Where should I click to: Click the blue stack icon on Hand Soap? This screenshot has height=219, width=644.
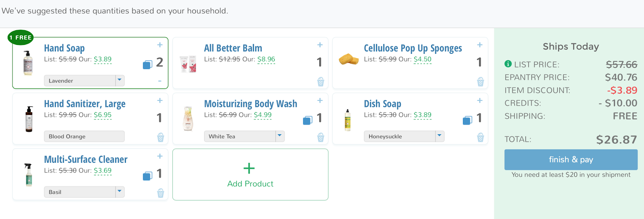(x=147, y=64)
